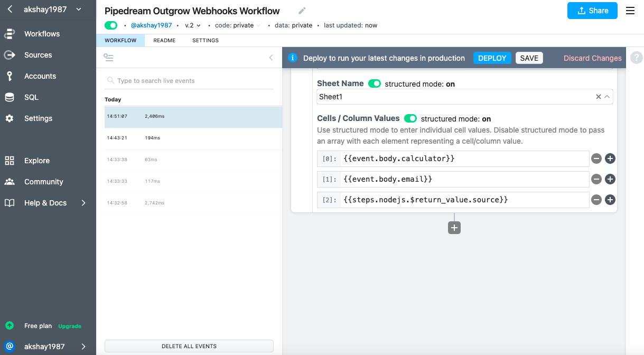Click the pencil icon to edit workflow title
Viewport: 644px width, 355px height.
302,11
